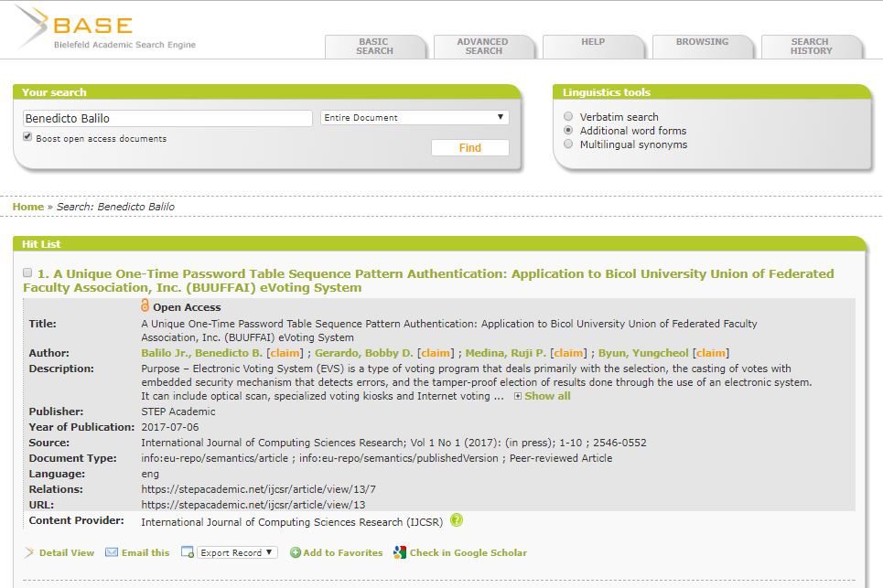This screenshot has height=588, width=883.
Task: Click the BASE logo icon
Action: pos(31,26)
